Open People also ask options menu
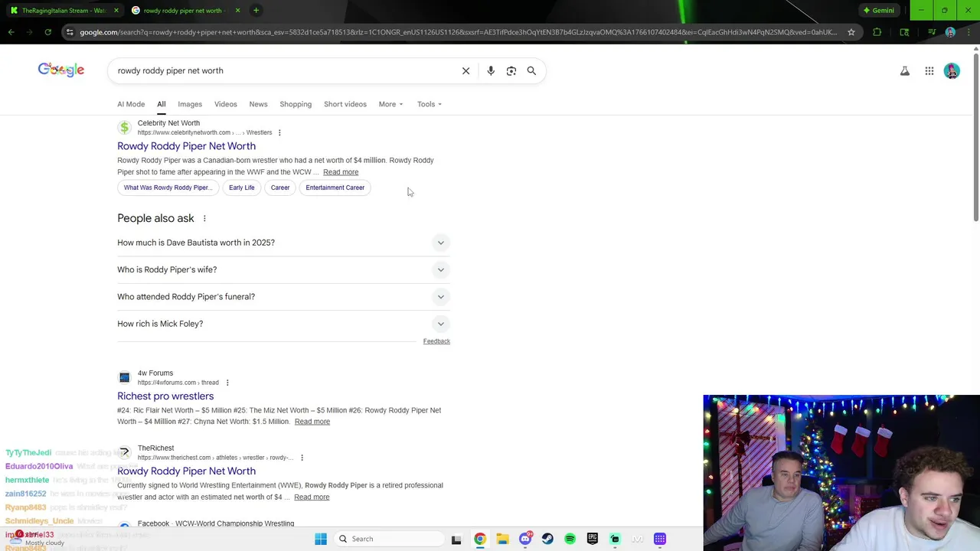 [x=204, y=218]
